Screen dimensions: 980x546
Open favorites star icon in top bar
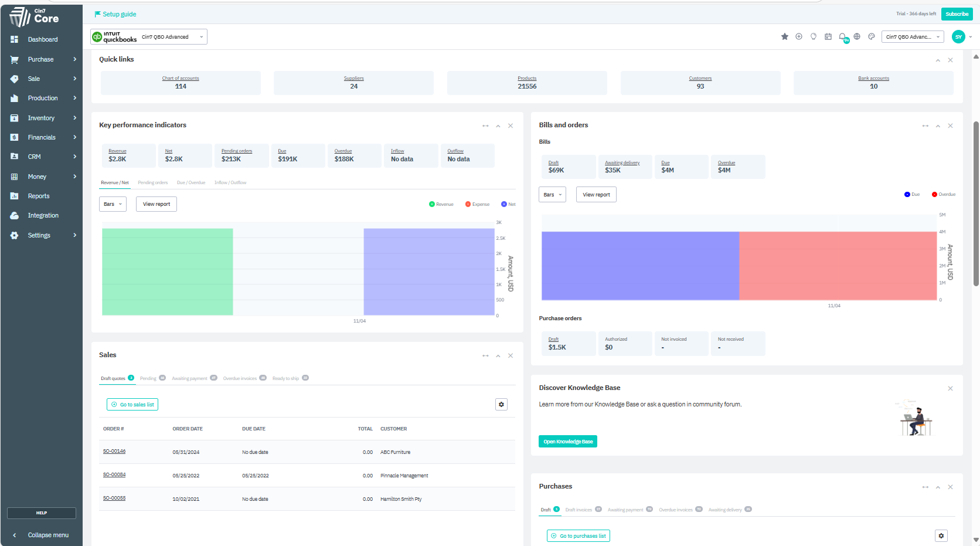pos(784,36)
